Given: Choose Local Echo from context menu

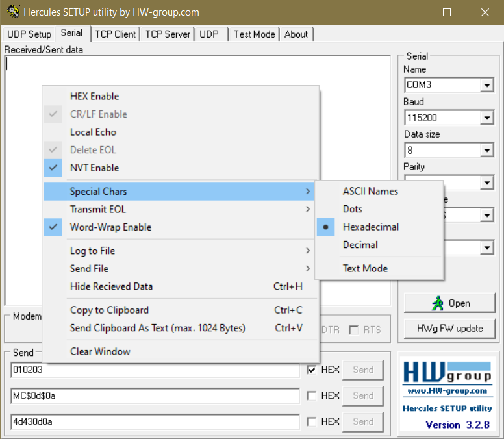Looking at the screenshot, I should 182,132.
